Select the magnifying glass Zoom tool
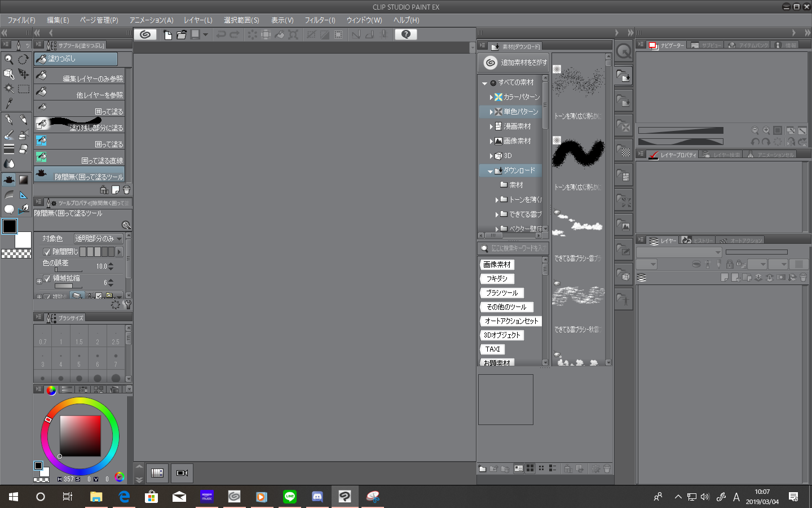 point(9,59)
